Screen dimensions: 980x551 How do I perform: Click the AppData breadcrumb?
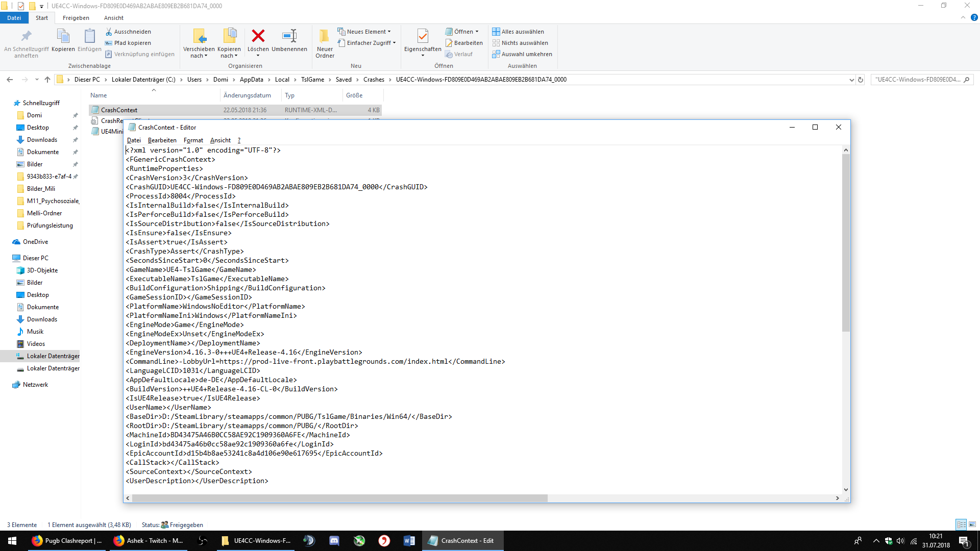[x=252, y=80]
